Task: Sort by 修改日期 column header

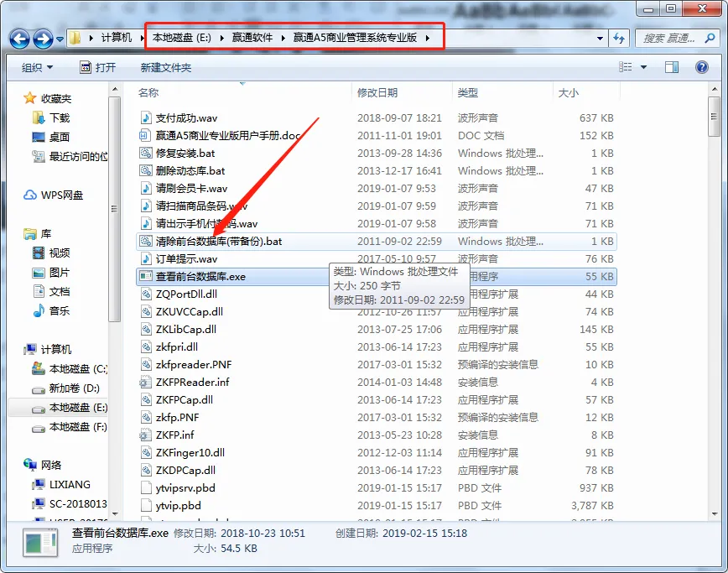Action: [377, 93]
